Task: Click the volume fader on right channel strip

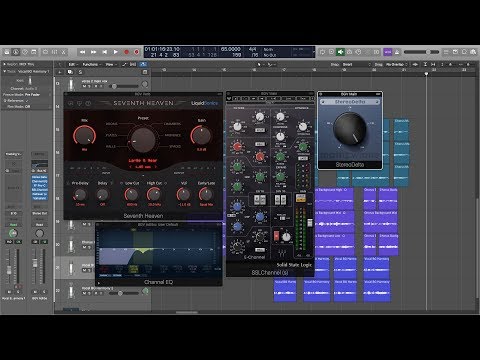Action: pyautogui.click(x=35, y=263)
